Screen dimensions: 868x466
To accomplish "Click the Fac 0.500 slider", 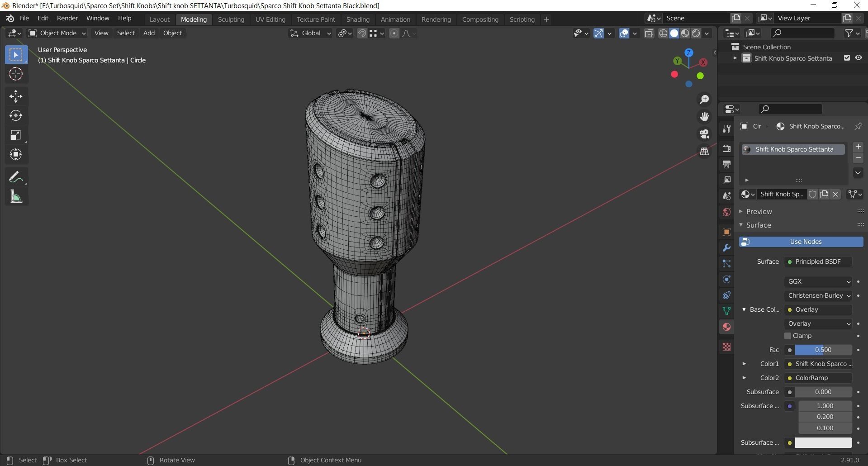I will [x=823, y=350].
